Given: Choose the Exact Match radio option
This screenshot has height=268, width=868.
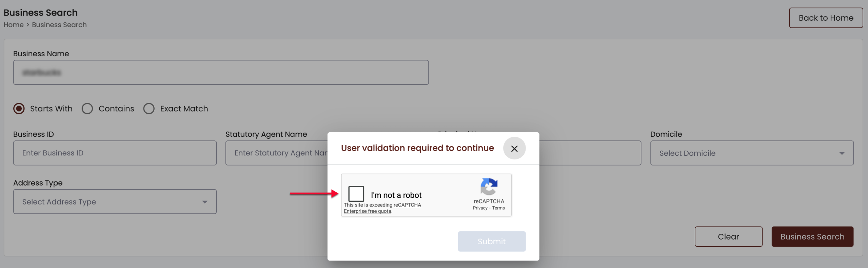Looking at the screenshot, I should 149,109.
